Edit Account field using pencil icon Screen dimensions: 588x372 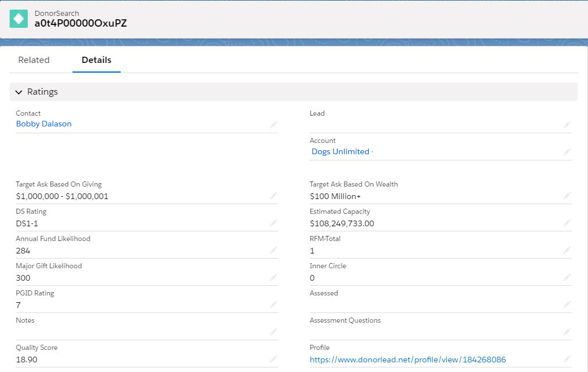[567, 152]
